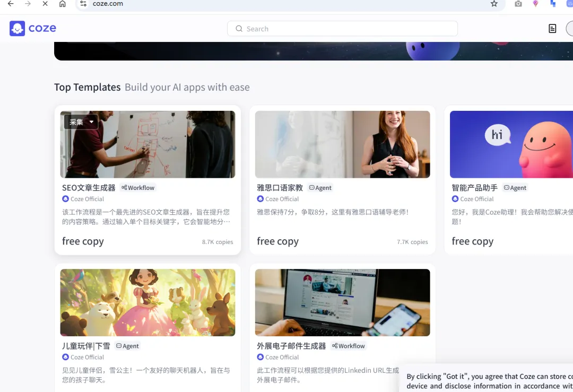573x392 pixels.
Task: Open SEO文章生成器 whiteboard thumbnail
Action: (x=147, y=144)
